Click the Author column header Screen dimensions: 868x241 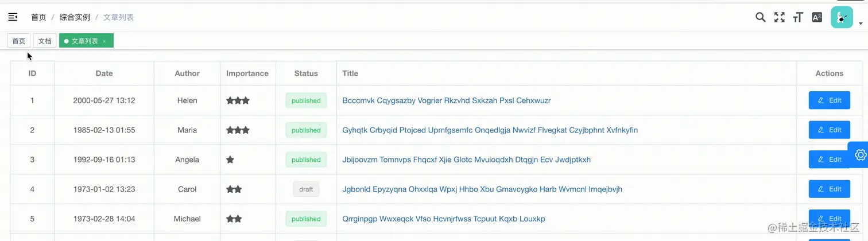coord(187,73)
